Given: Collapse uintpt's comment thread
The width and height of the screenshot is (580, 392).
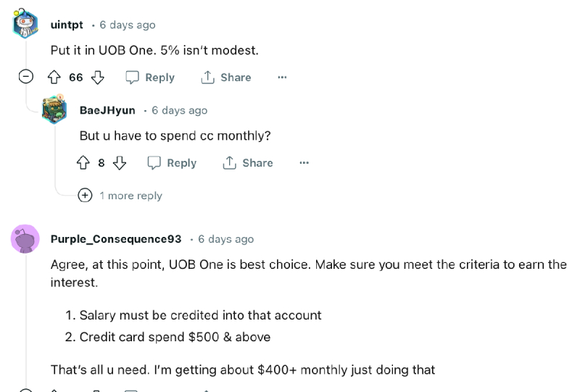Looking at the screenshot, I should tap(25, 77).
